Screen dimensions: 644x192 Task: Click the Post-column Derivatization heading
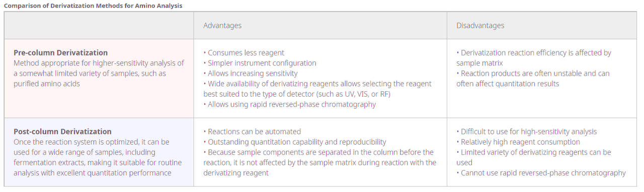click(x=62, y=132)
